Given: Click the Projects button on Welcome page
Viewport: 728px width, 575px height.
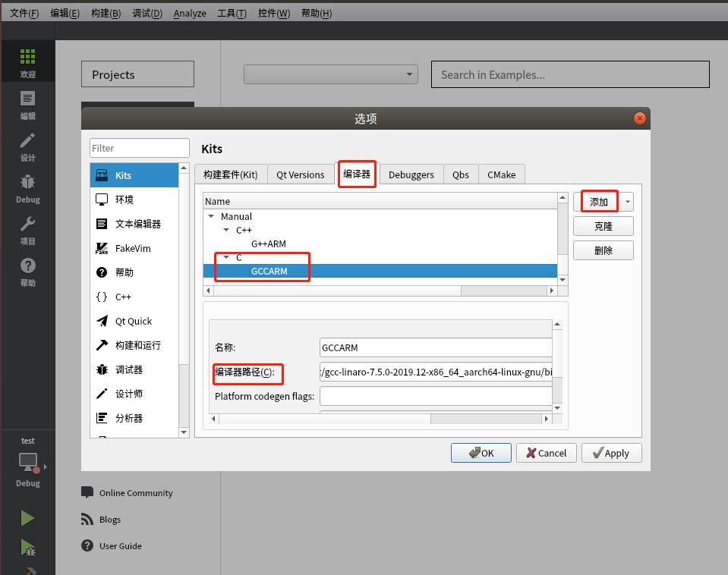Looking at the screenshot, I should click(x=137, y=74).
